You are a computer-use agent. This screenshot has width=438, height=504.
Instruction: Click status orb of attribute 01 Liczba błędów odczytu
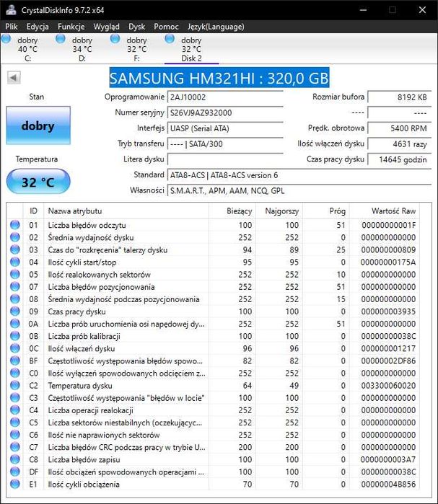pos(15,225)
